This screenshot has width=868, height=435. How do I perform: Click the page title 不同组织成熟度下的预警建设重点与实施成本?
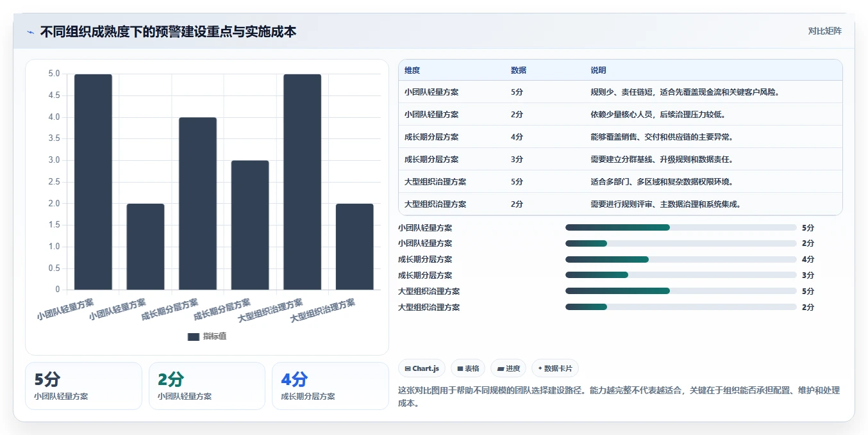(168, 31)
